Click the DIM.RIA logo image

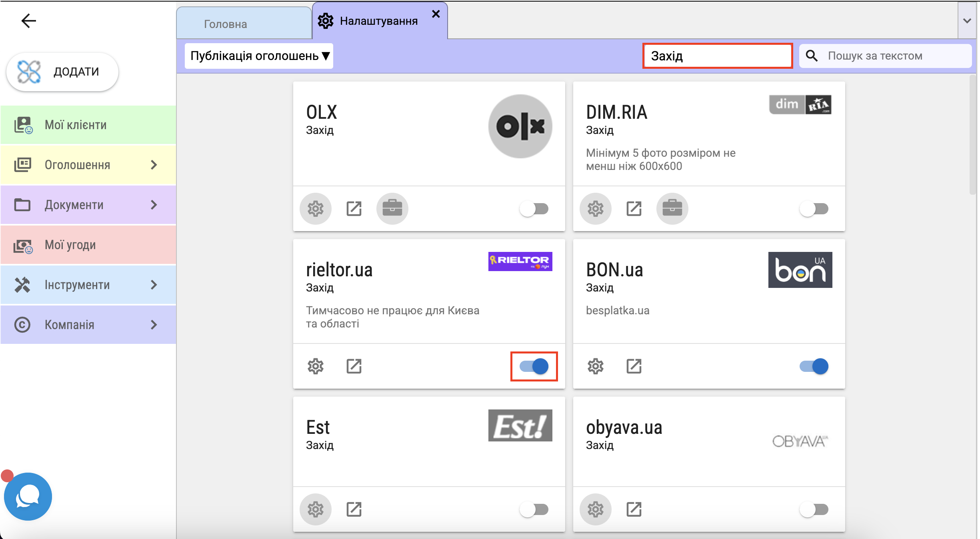[800, 104]
